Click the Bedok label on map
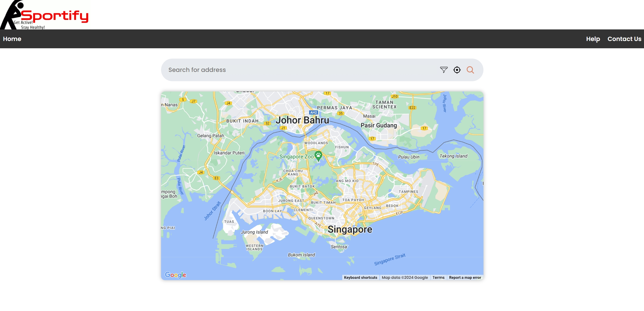 (392, 206)
